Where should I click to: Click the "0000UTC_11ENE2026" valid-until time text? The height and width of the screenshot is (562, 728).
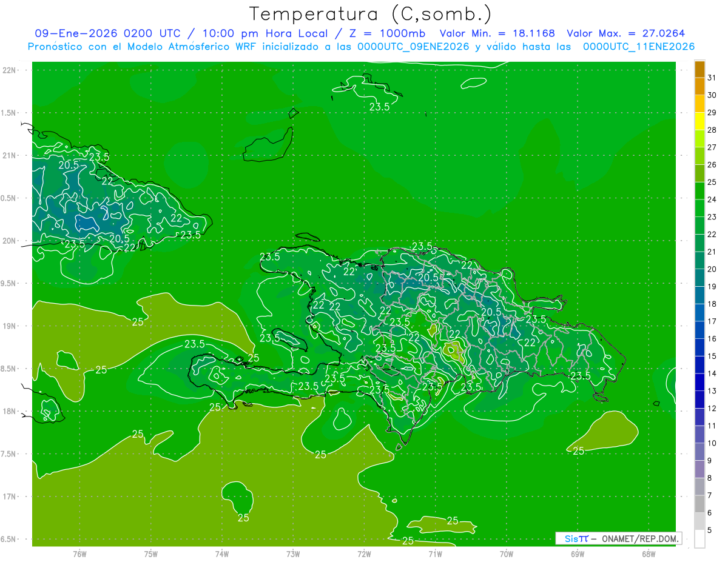[x=639, y=47]
